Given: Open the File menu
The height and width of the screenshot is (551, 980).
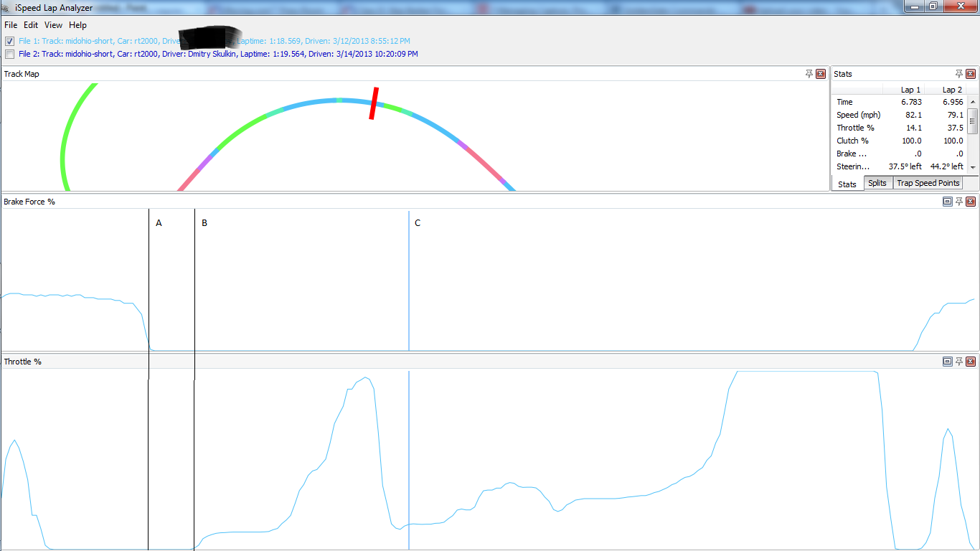Looking at the screenshot, I should pos(11,25).
